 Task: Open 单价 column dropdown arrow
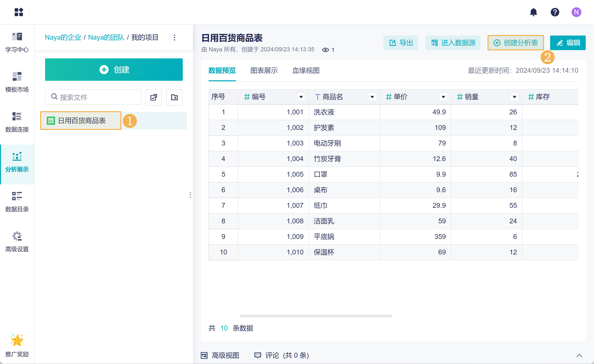coord(443,97)
